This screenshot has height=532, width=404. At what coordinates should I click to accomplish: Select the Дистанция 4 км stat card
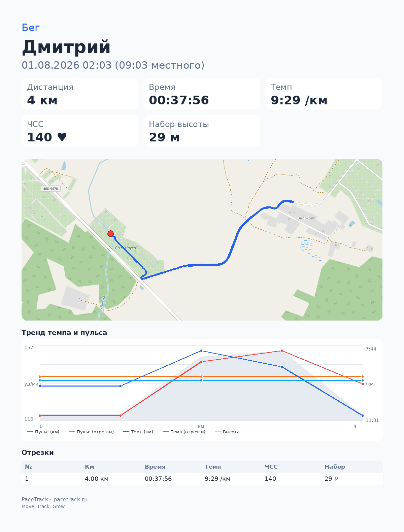click(x=80, y=94)
